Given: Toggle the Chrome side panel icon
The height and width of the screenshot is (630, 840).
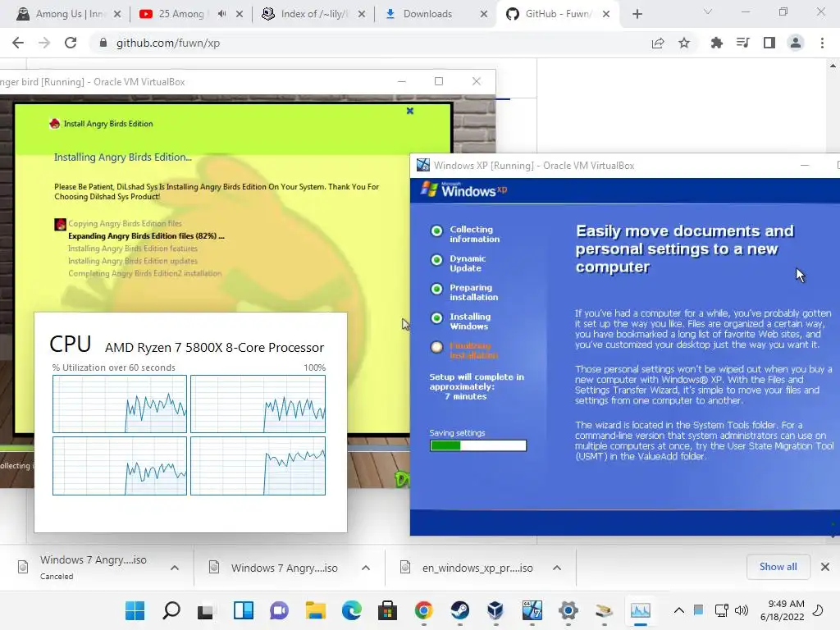Looking at the screenshot, I should (769, 43).
